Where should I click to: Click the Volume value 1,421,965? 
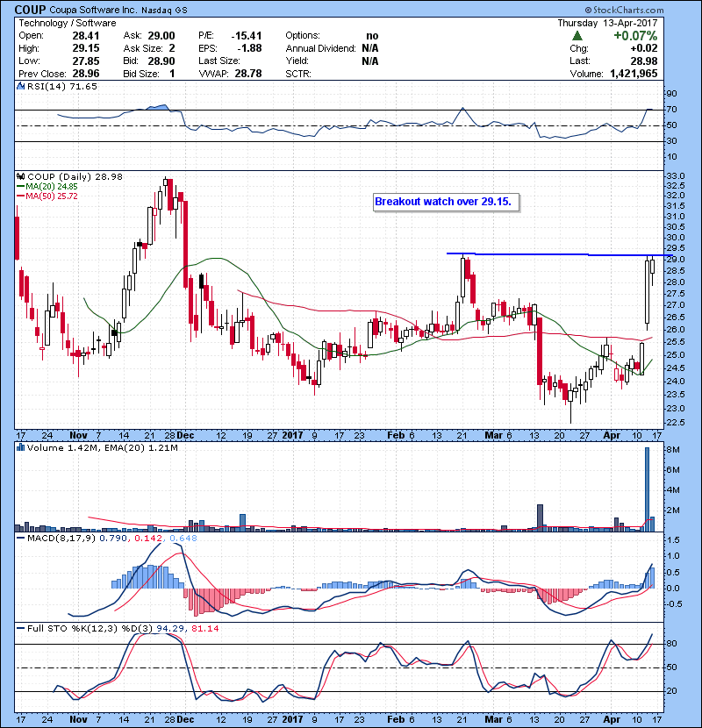tap(634, 74)
